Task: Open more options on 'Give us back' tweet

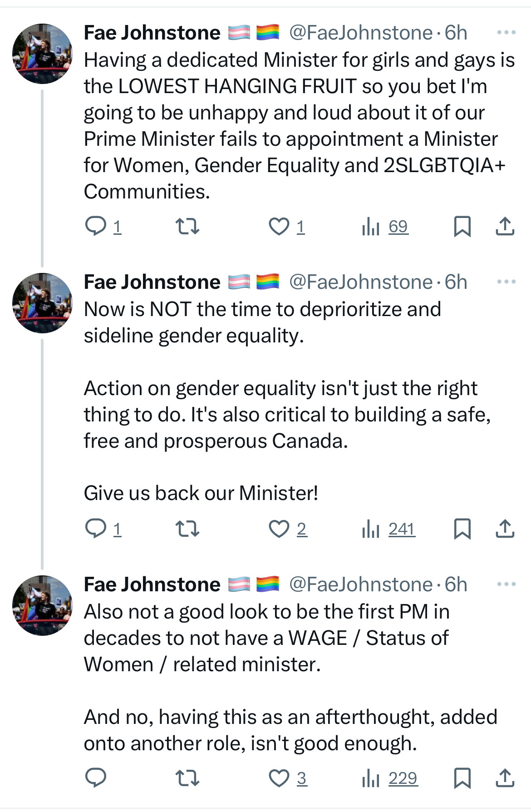Action: (506, 282)
